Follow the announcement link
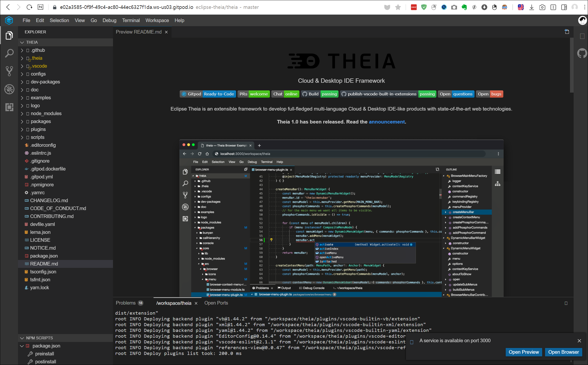The image size is (588, 365). pyautogui.click(x=386, y=122)
